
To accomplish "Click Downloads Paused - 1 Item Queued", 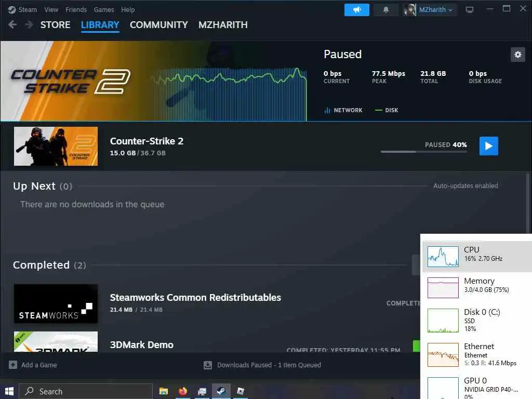I will (x=269, y=365).
